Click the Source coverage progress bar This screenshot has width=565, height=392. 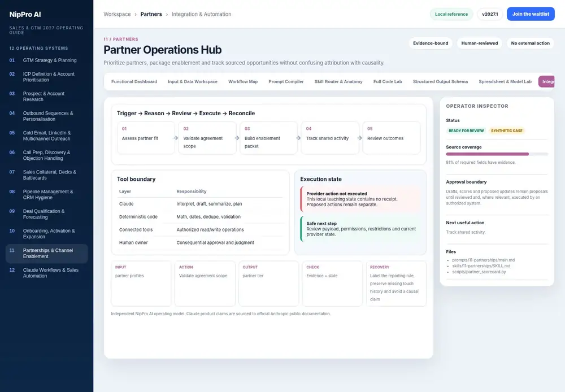click(x=497, y=154)
